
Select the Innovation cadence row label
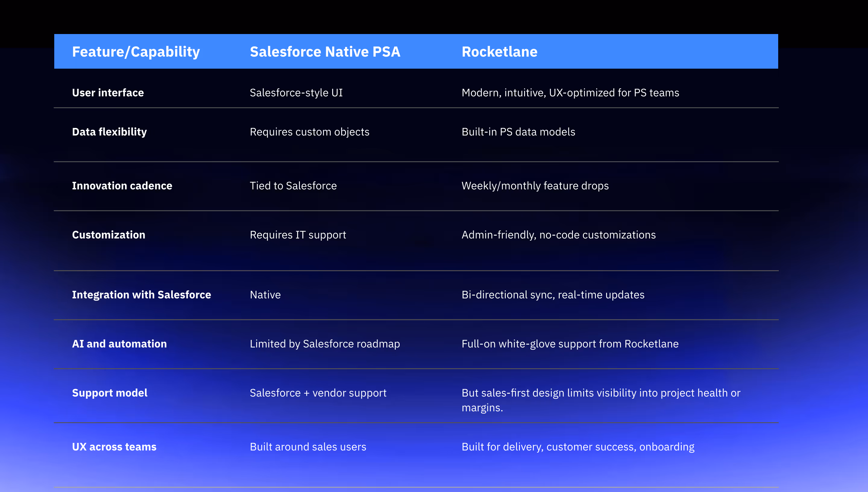point(122,185)
